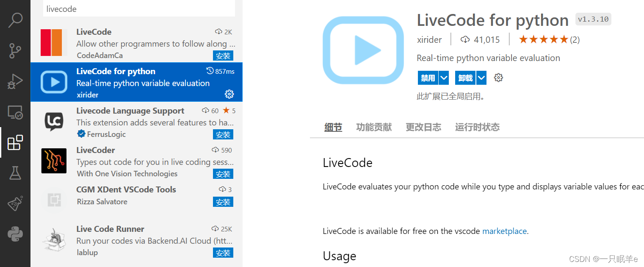Screen dimensions: 644x267
Task: Switch to the 功能贡献 tab
Action: pos(373,127)
